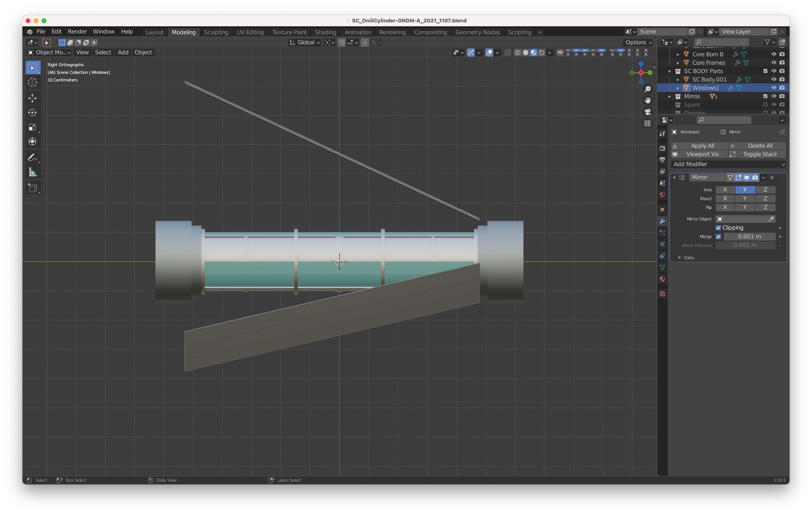Toggle camera view icon in viewport
The width and height of the screenshot is (812, 514).
(647, 112)
